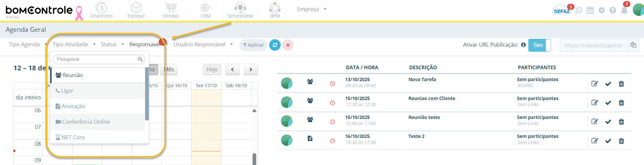Delete the Nova Tarefa entry
The image size is (644, 165).
tap(621, 84)
